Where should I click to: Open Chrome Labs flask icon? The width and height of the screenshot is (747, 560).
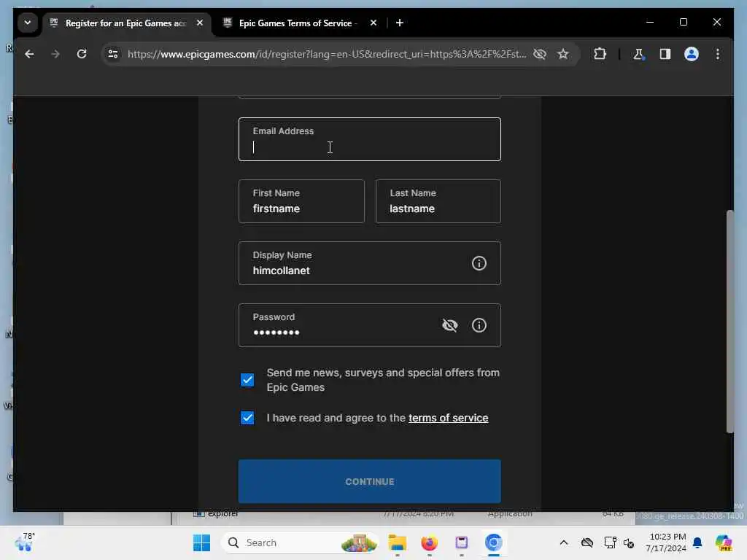coord(638,54)
